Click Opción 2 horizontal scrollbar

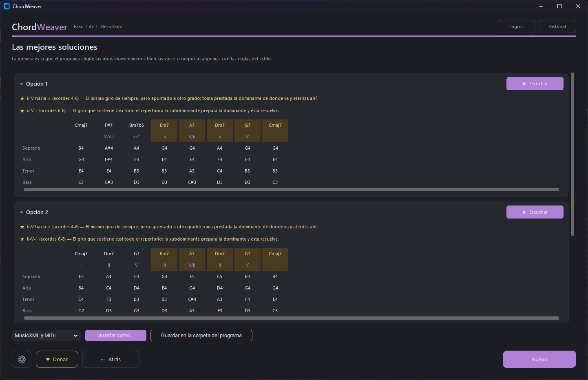(292, 318)
